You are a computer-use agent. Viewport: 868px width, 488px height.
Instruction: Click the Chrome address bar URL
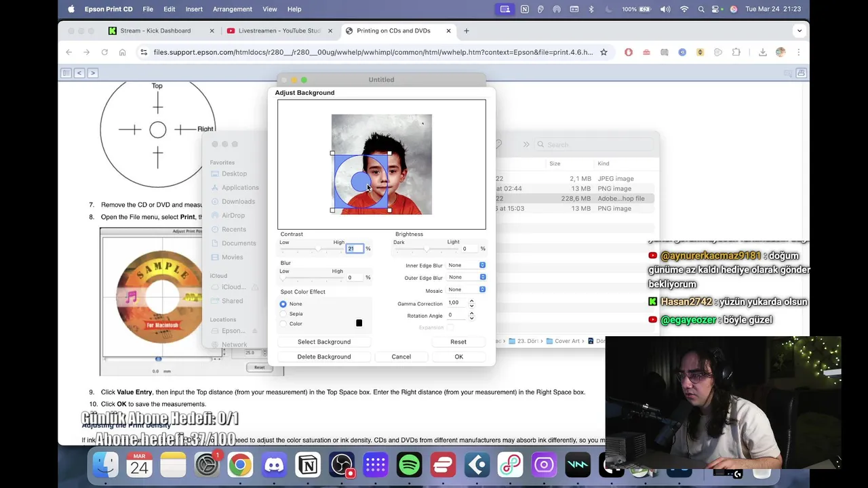373,52
